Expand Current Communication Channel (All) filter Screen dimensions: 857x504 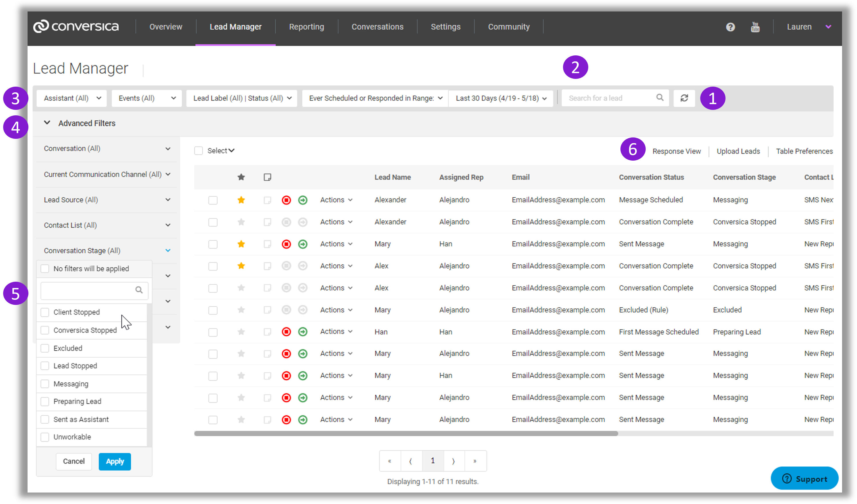tap(107, 174)
